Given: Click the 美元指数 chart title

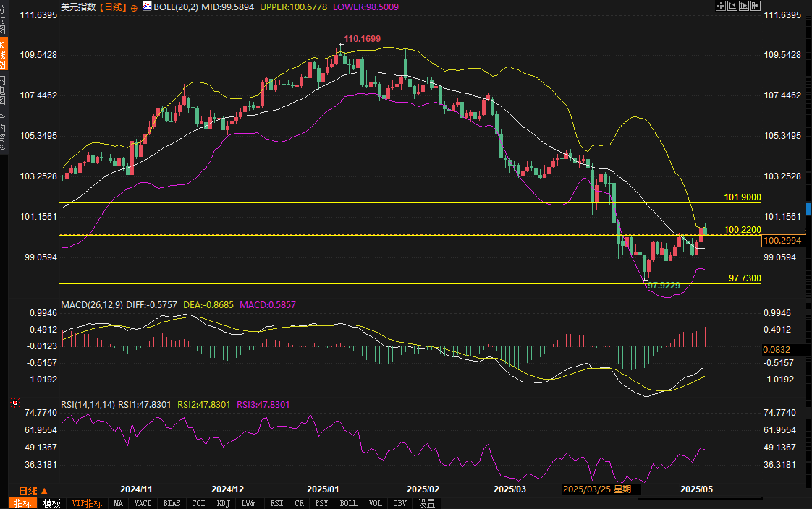Looking at the screenshot, I should coord(78,7).
